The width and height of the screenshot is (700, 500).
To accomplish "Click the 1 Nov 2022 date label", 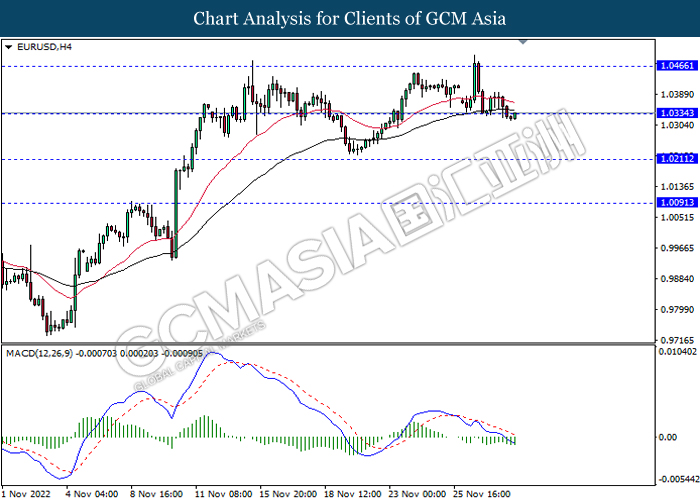I will [x=26, y=494].
